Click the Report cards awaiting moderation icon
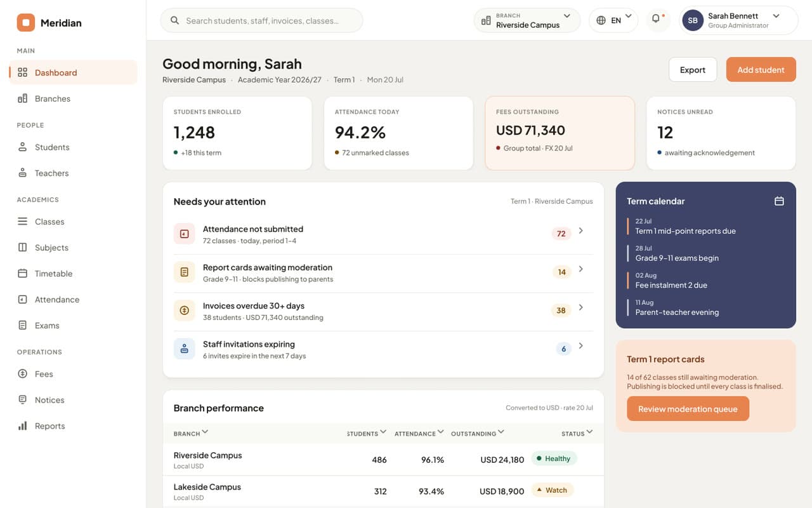This screenshot has width=812, height=508. (x=184, y=272)
